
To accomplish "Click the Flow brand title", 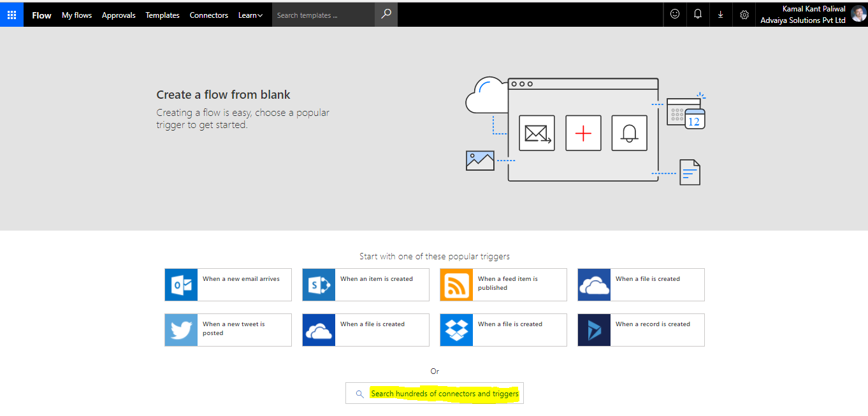I will (41, 15).
